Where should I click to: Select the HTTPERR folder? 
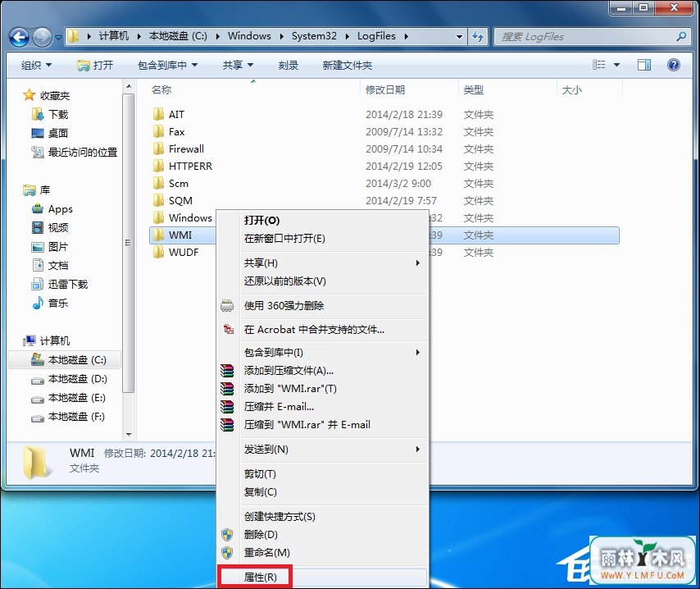click(183, 167)
